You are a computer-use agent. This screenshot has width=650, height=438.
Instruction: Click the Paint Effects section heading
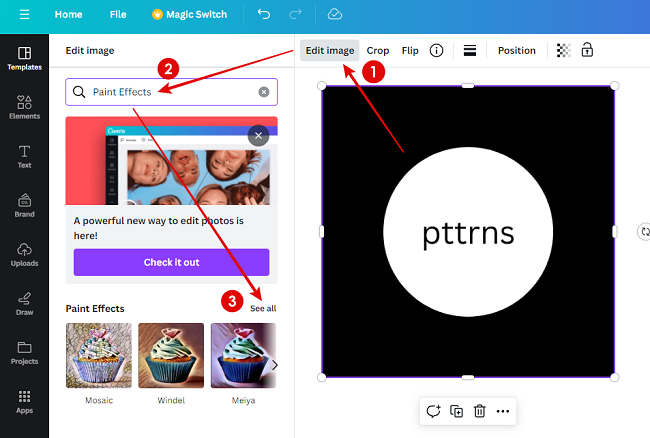click(x=95, y=309)
